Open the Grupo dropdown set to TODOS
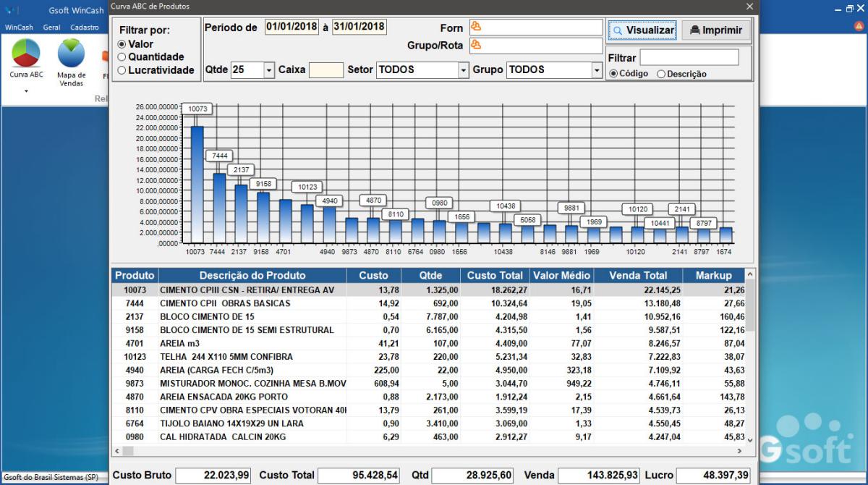The image size is (868, 485). click(597, 70)
